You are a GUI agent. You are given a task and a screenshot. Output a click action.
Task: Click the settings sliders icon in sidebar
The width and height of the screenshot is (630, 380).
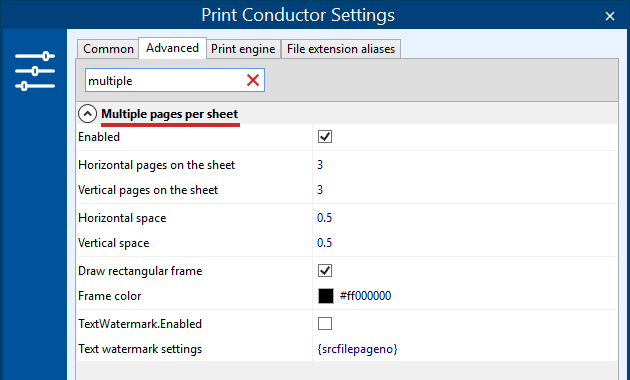[35, 71]
